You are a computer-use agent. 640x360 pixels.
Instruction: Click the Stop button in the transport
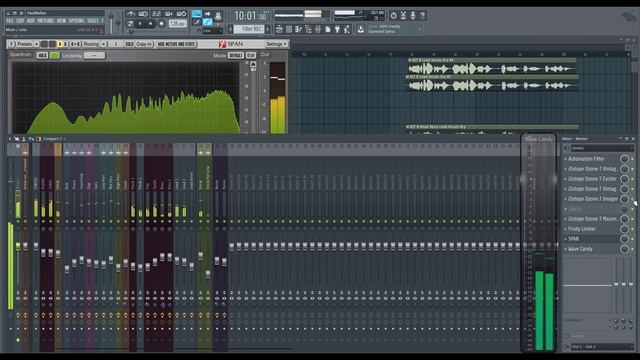(x=151, y=24)
